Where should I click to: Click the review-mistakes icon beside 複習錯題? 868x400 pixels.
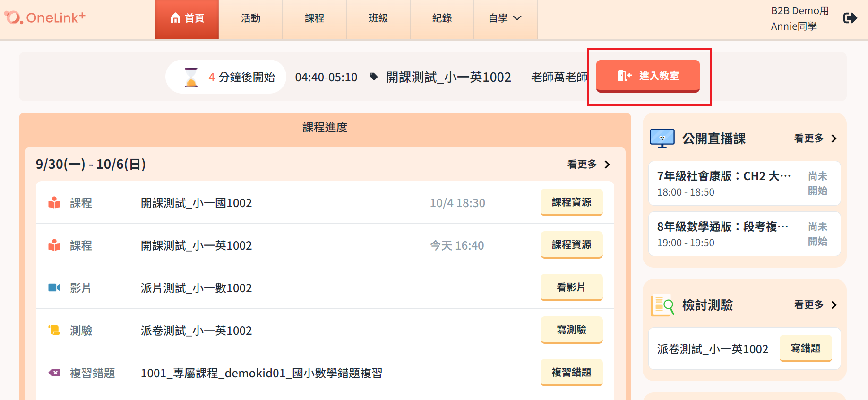click(54, 373)
